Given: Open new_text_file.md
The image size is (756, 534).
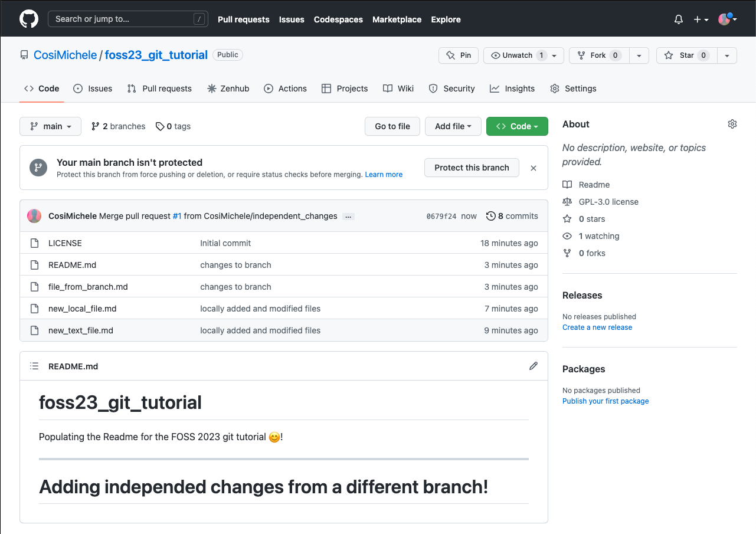Looking at the screenshot, I should point(81,330).
